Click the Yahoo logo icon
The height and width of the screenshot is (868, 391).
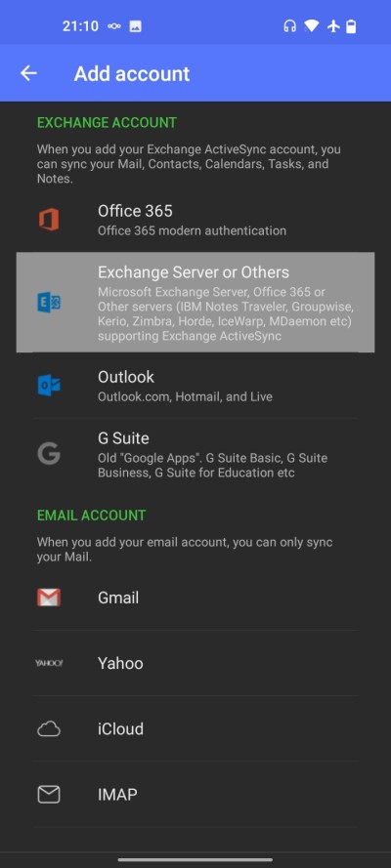click(49, 663)
